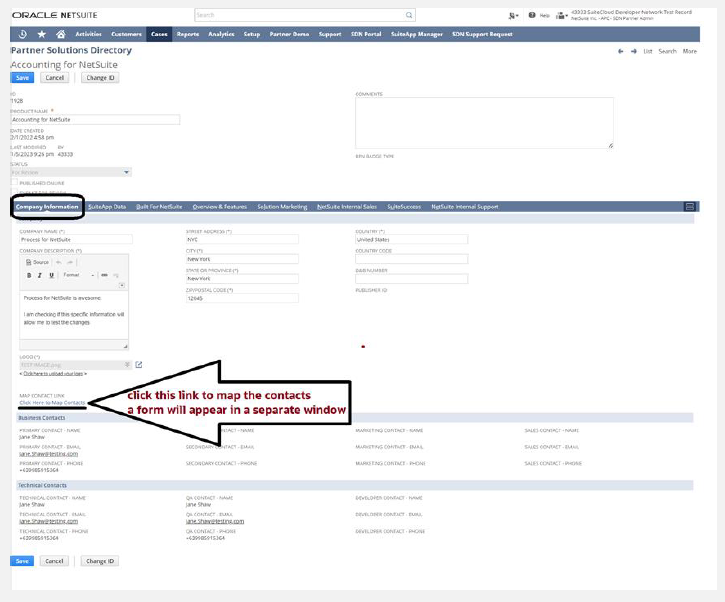Collapse the description editor toolbar
Viewport: 725px width, 602px height.
pyautogui.click(x=122, y=285)
